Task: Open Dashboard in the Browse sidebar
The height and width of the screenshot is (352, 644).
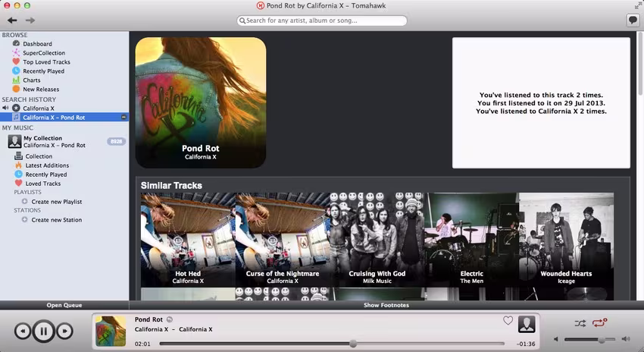Action: coord(37,43)
